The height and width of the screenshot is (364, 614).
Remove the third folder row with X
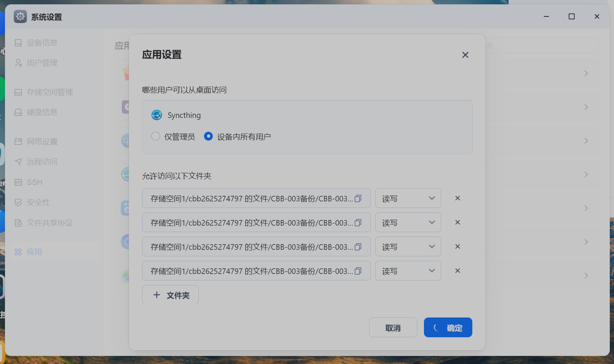click(457, 247)
